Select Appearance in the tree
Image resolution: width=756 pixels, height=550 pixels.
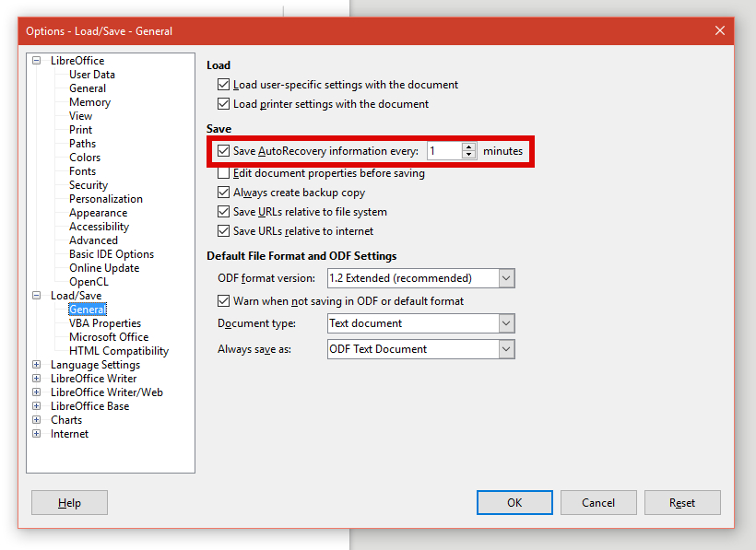click(99, 213)
